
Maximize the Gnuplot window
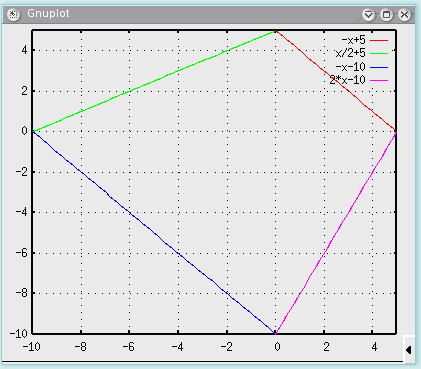[x=386, y=15]
